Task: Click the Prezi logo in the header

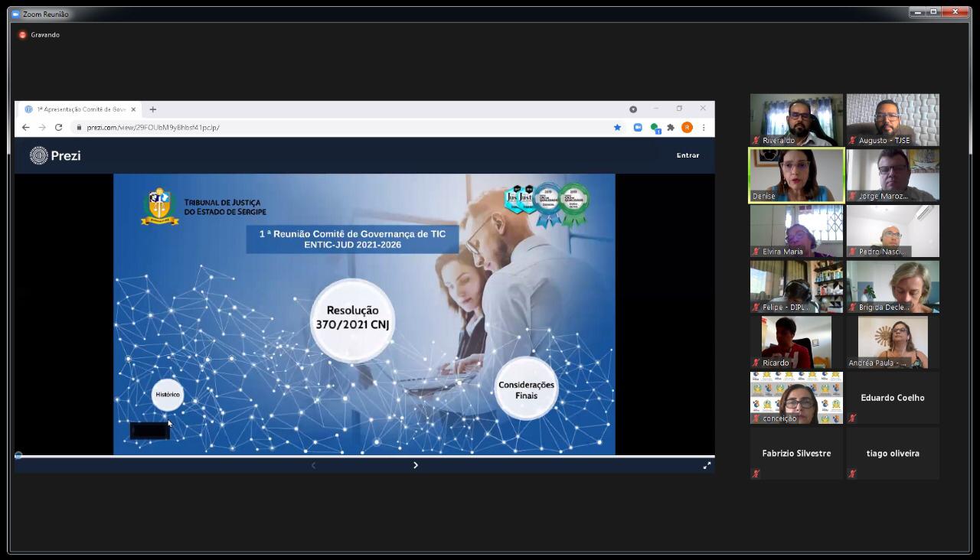Action: click(54, 155)
